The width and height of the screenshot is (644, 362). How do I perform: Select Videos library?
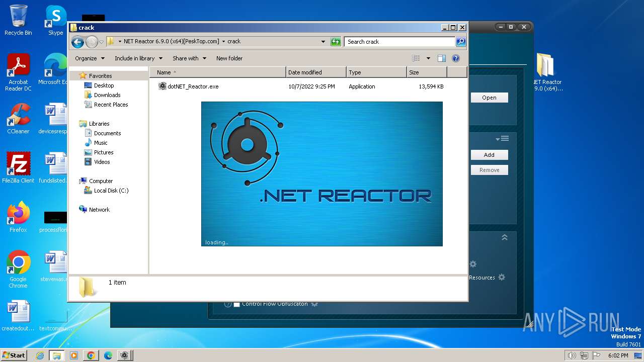click(x=102, y=162)
